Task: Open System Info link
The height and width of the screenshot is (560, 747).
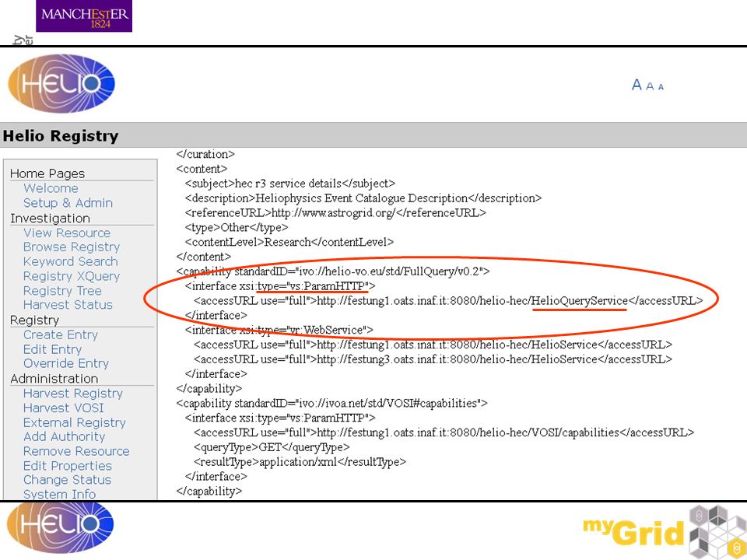Action: [60, 495]
